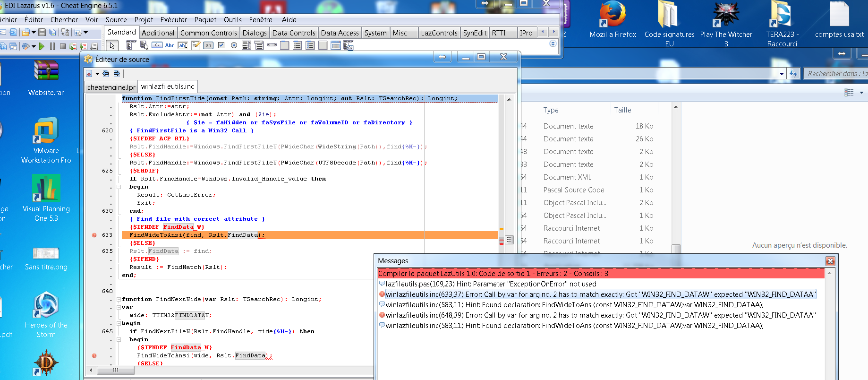Viewport: 868px width, 380px height.
Task: Pick the TRadioButton component in palette
Action: pyautogui.click(x=234, y=45)
